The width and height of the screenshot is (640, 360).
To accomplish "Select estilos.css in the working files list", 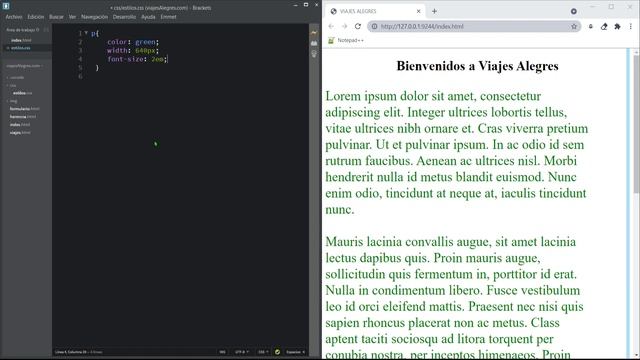I will tap(20, 48).
